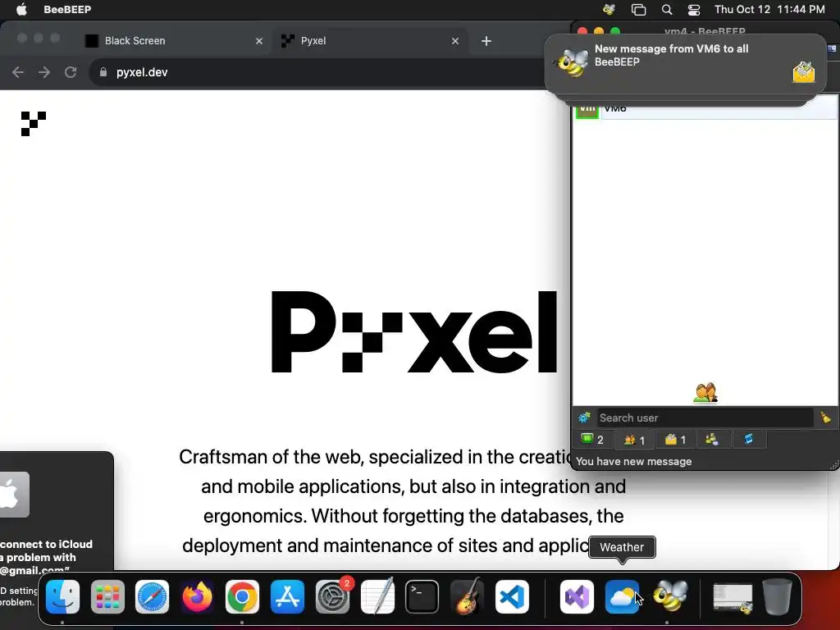840x630 pixels.
Task: Open Spotlight search in menu bar
Action: click(666, 9)
